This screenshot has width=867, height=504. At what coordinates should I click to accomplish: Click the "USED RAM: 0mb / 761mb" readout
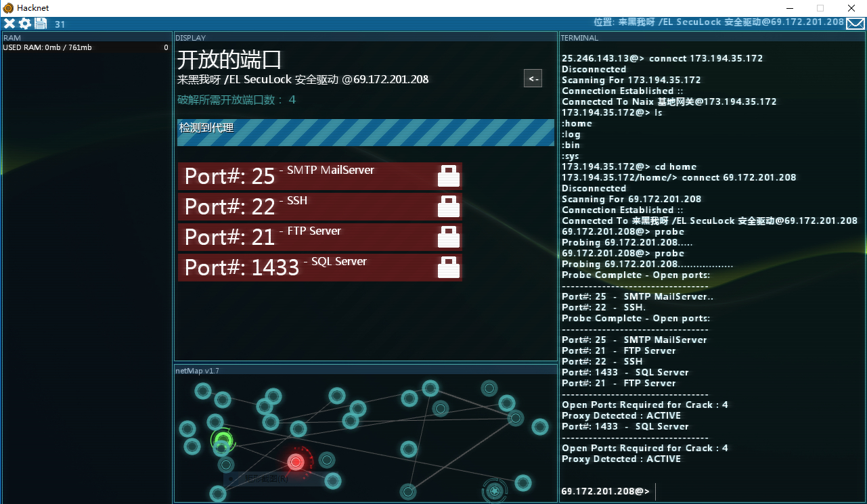47,47
